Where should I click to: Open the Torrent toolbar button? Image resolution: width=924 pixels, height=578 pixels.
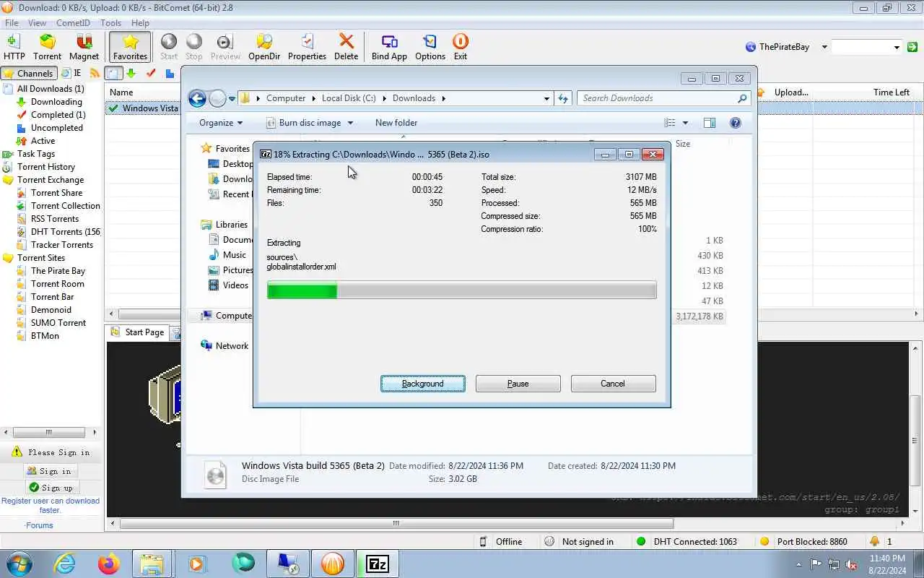47,47
